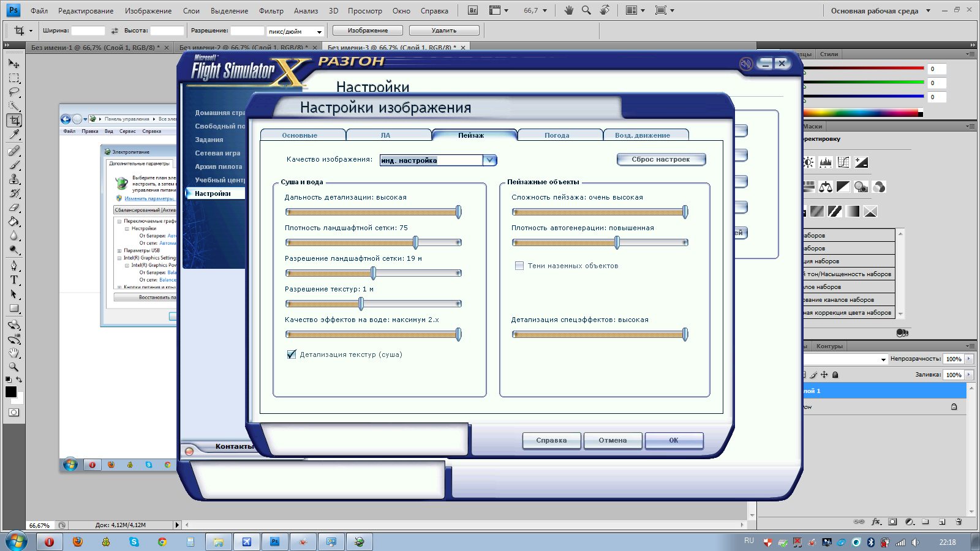
Task: Add a Levels adjustment
Action: 826,162
